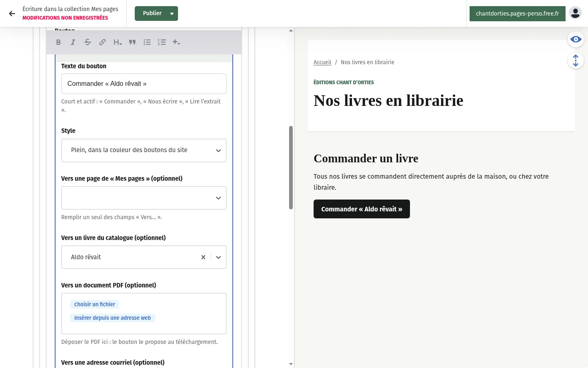Open the add component plus menu

[x=176, y=42]
